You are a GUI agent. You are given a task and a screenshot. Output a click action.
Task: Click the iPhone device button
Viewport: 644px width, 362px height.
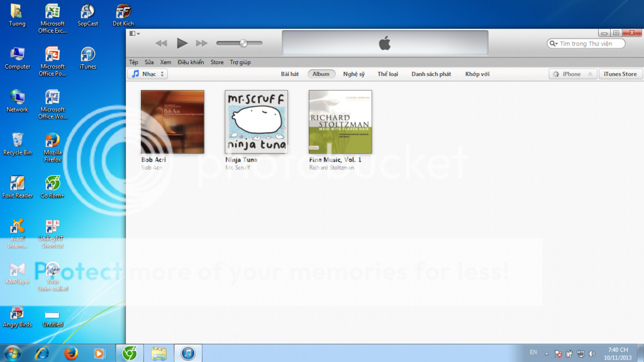click(x=572, y=74)
